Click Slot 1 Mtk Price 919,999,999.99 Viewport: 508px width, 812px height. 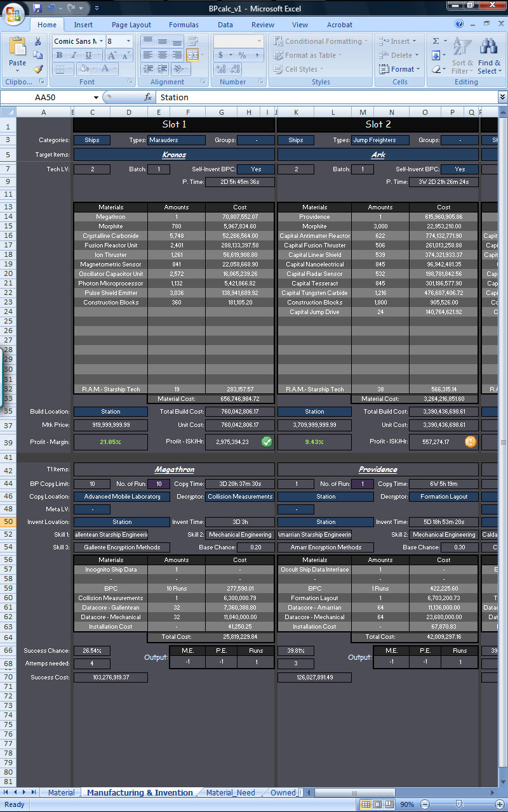pyautogui.click(x=110, y=425)
